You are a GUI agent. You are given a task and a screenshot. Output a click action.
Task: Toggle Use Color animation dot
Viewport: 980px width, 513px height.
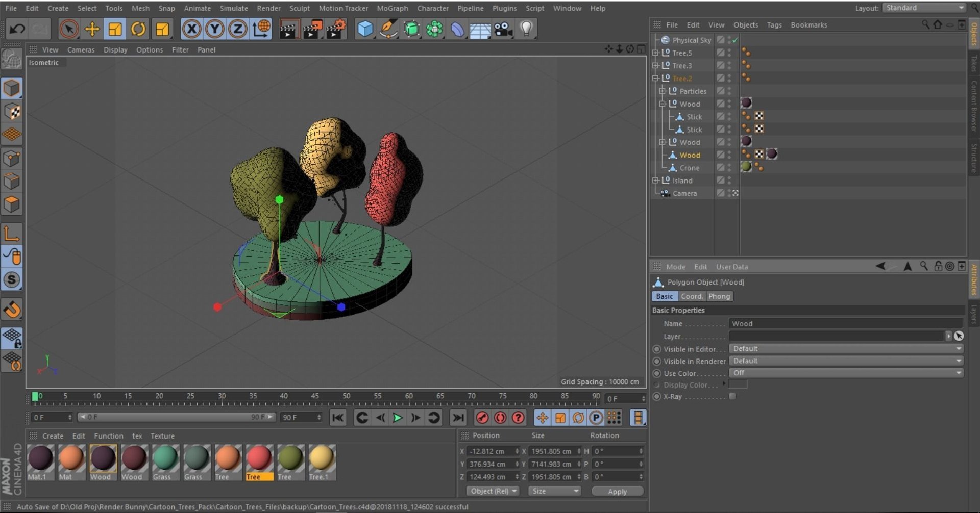click(657, 373)
